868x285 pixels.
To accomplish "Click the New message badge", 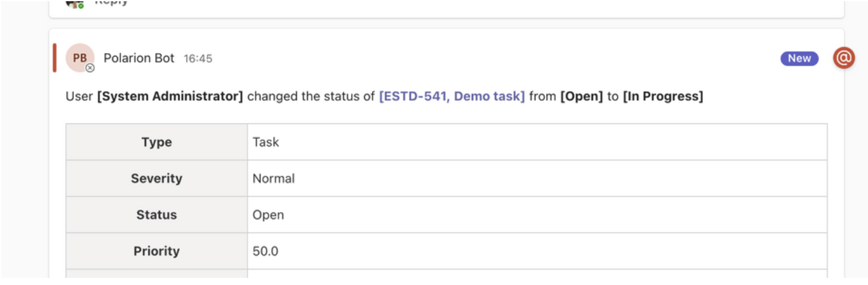I will click(799, 58).
